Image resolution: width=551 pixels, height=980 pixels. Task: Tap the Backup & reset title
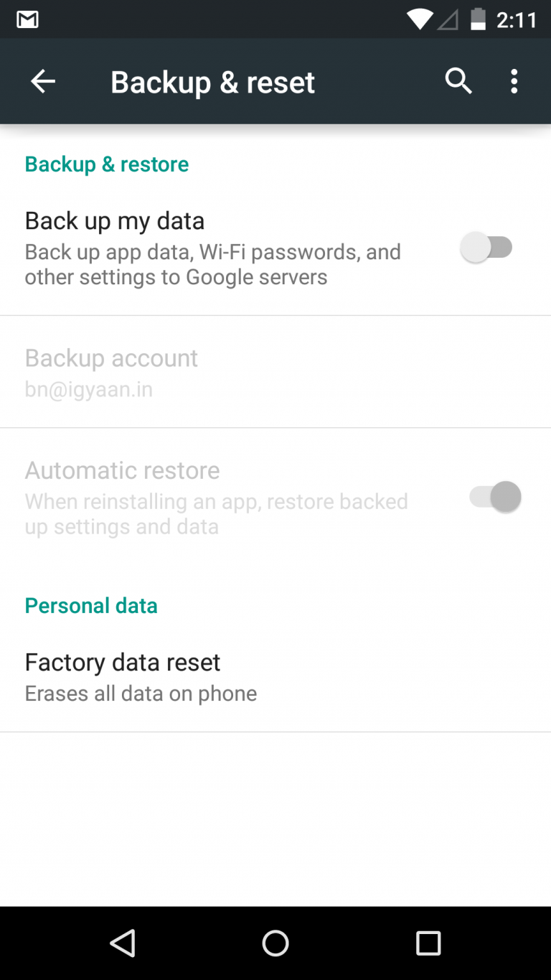pos(212,82)
